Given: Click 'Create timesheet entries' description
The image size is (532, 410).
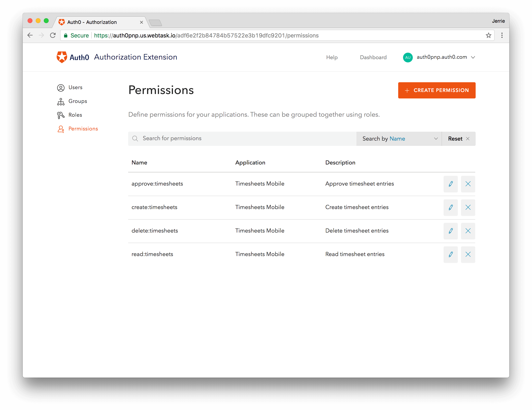Looking at the screenshot, I should [357, 207].
